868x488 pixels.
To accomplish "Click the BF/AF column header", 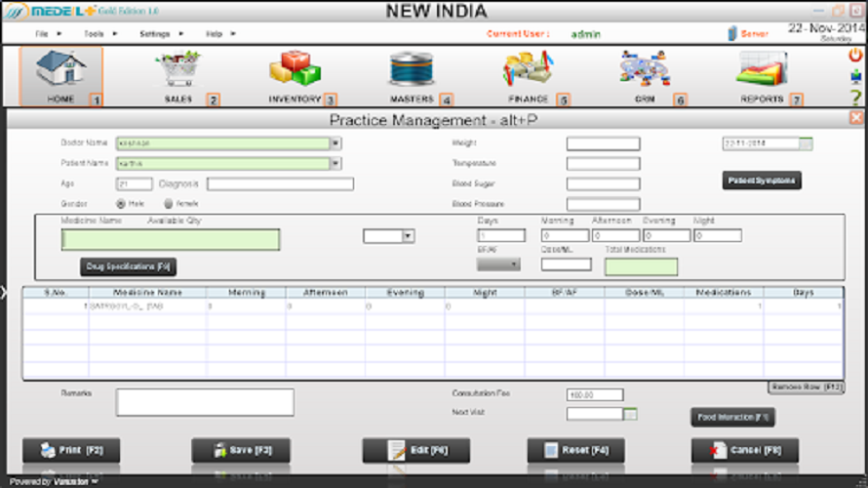I will point(565,293).
